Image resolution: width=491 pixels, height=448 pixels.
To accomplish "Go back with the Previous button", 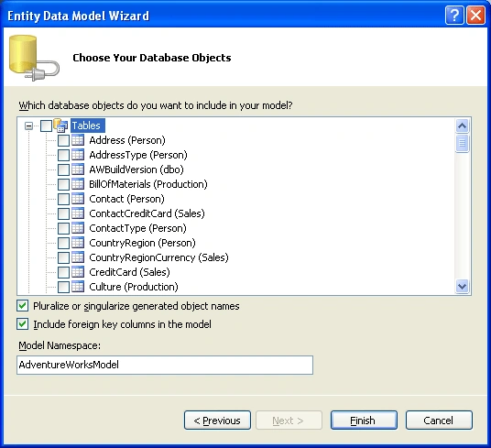I will tap(217, 421).
